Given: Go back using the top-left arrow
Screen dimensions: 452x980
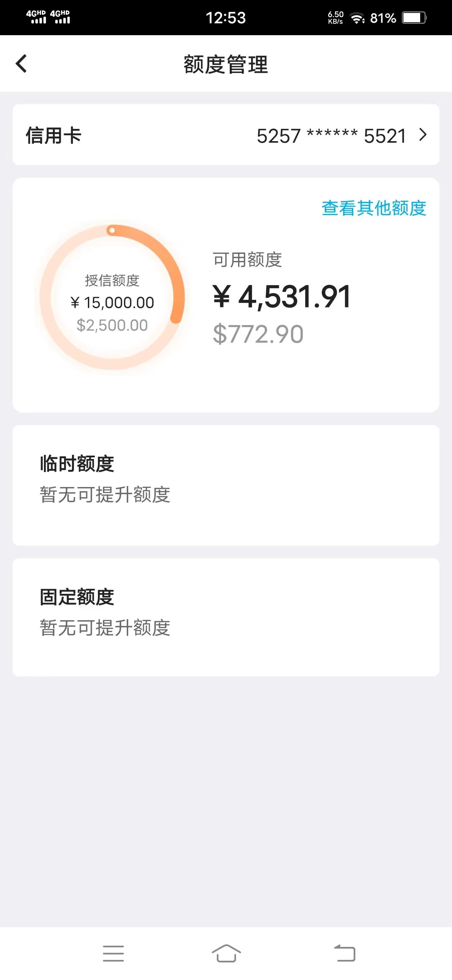Looking at the screenshot, I should click(21, 64).
